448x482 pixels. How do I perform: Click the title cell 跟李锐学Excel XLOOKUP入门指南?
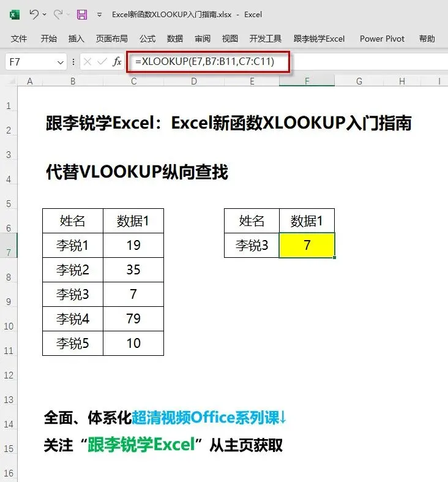coord(229,123)
